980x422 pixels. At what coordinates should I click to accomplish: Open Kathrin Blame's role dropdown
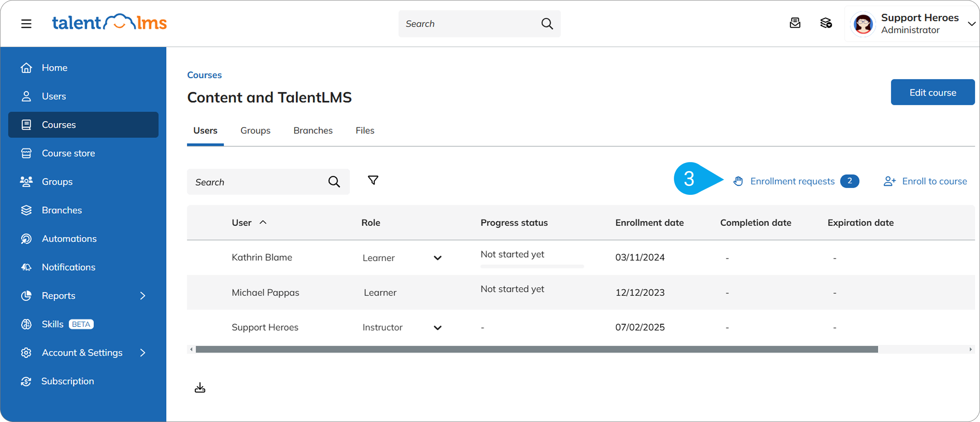pyautogui.click(x=438, y=258)
